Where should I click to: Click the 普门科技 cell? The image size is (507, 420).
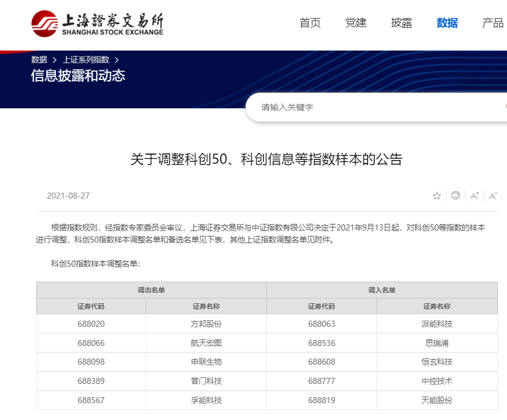tap(207, 381)
